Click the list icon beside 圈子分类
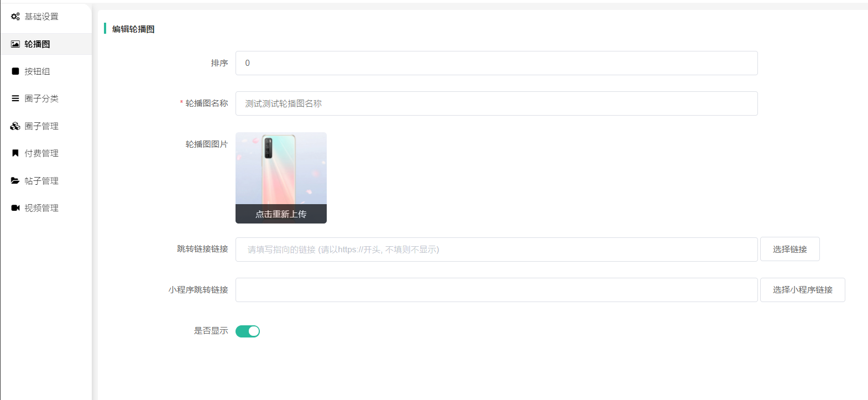The width and height of the screenshot is (868, 400). point(15,98)
